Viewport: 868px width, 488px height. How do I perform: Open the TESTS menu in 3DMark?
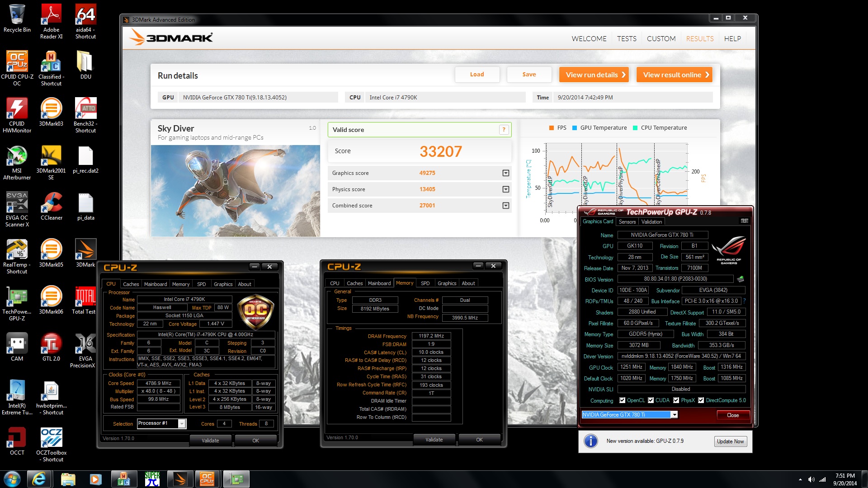point(627,39)
